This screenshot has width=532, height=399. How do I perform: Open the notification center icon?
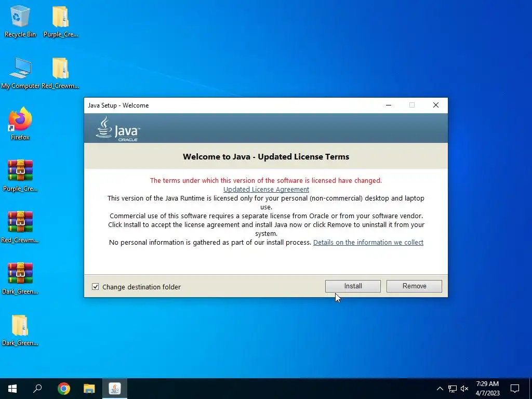click(x=515, y=389)
